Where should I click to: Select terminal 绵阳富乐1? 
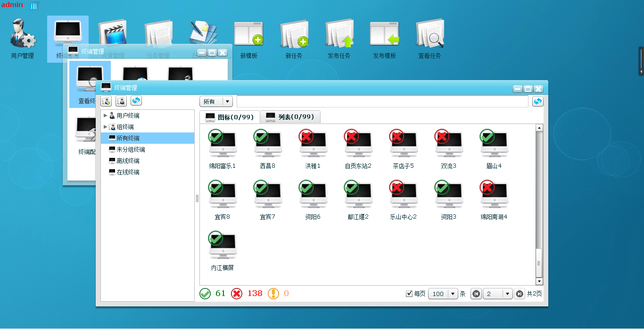pos(223,149)
